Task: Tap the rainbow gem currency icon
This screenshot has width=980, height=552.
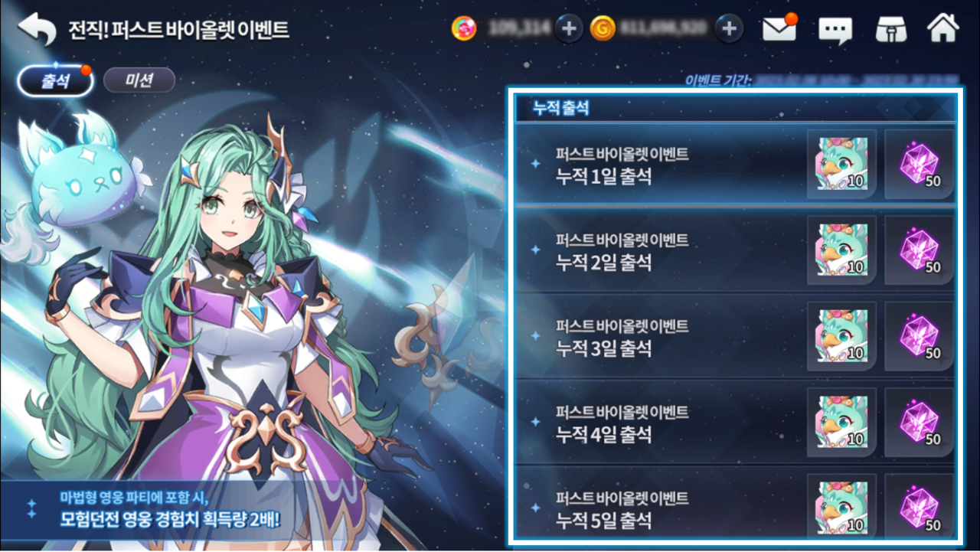Action: point(464,29)
